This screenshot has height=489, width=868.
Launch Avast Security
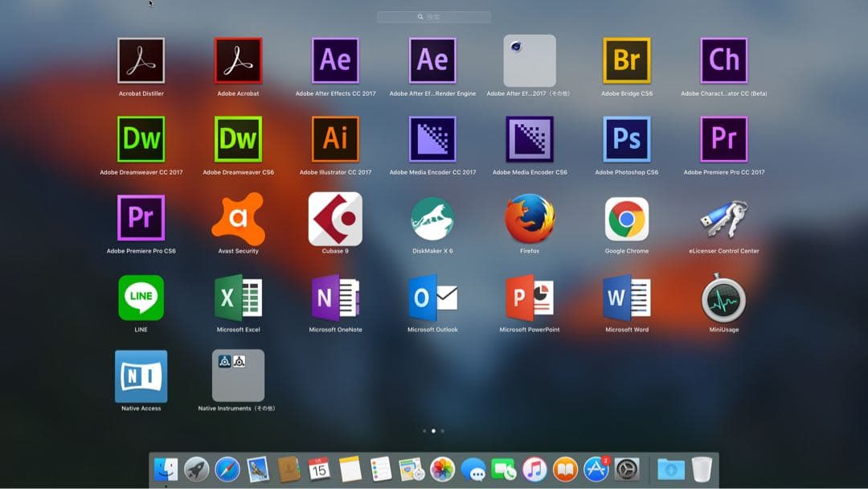(x=238, y=219)
